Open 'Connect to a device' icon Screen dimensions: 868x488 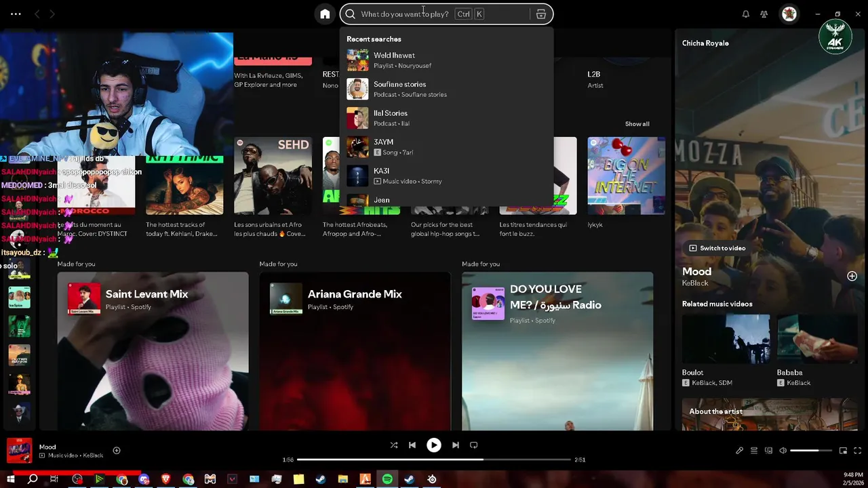768,451
